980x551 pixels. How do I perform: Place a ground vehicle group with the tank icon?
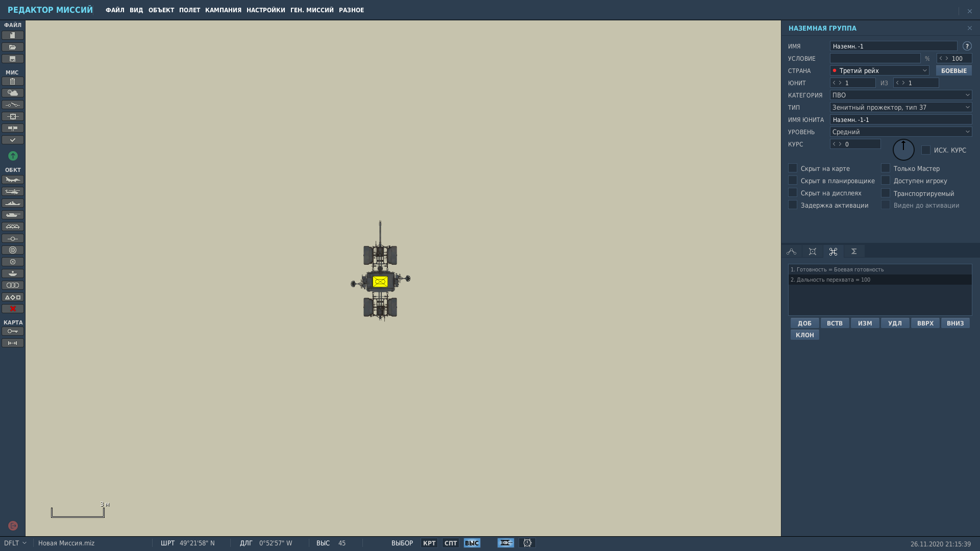[13, 215]
